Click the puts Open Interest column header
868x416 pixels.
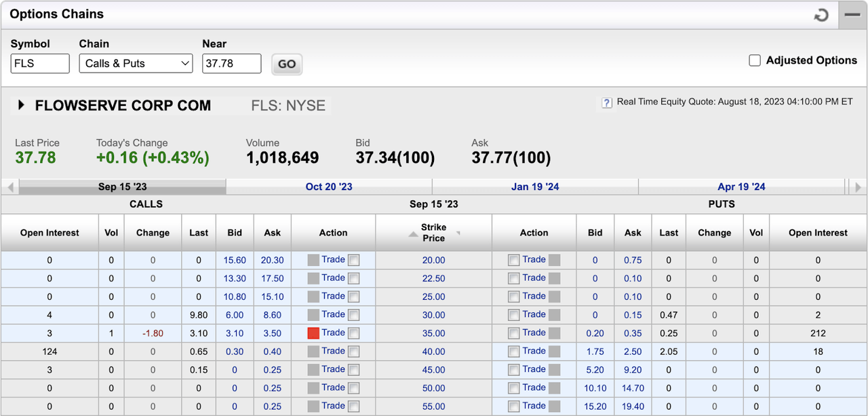point(818,233)
